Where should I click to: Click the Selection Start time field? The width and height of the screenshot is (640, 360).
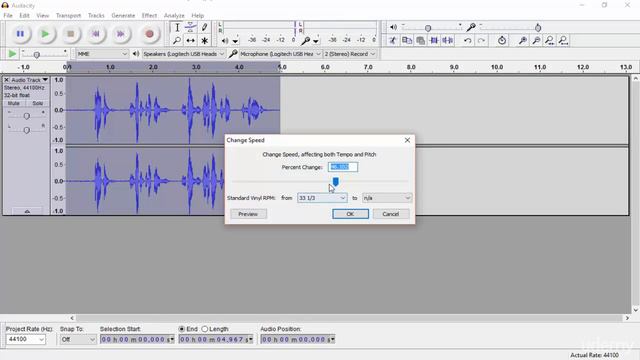click(x=137, y=339)
